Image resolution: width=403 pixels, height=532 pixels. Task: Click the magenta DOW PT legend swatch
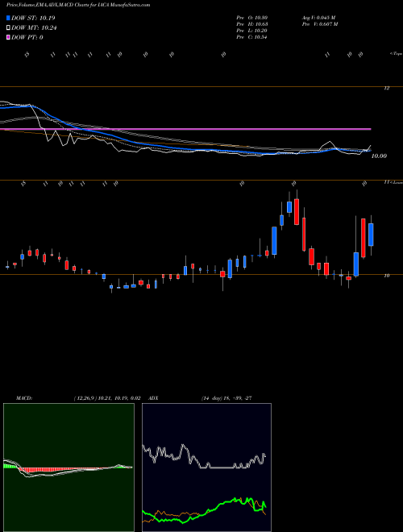pos(9,38)
